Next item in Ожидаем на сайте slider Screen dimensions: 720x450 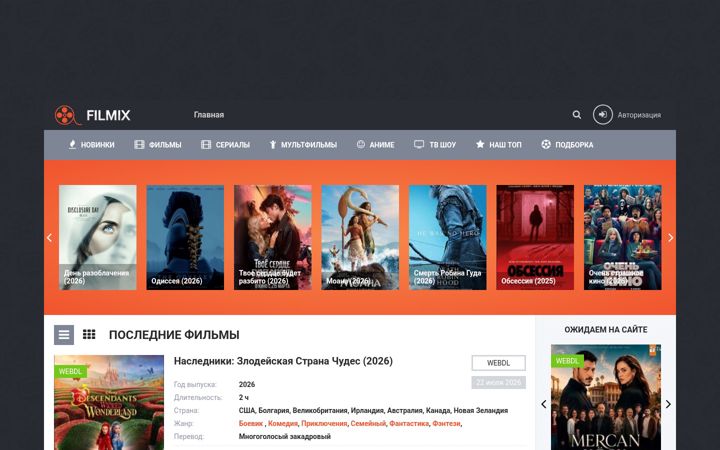[668, 404]
